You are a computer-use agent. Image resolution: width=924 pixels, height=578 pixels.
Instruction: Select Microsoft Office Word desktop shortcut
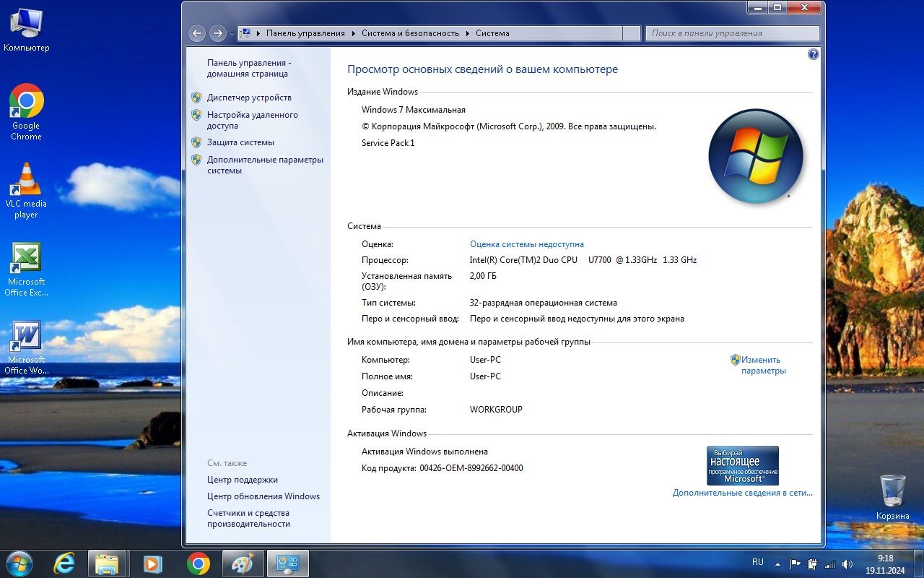tap(26, 347)
